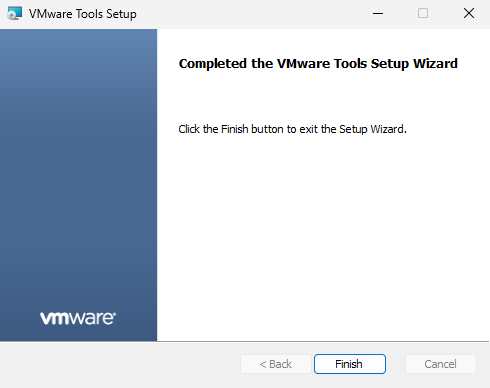Viewport: 490px width, 388px height.
Task: Click the empty white content area below message
Action: pyautogui.click(x=323, y=233)
